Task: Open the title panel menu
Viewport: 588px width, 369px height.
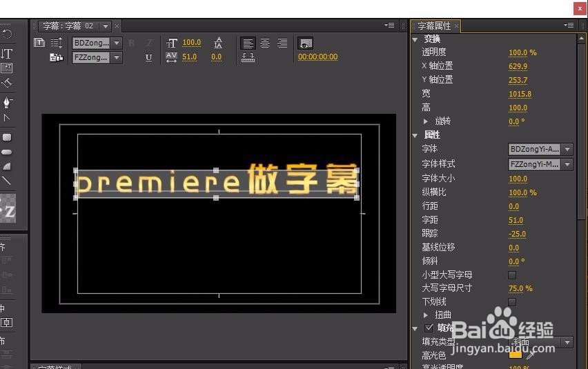Action: pyautogui.click(x=389, y=25)
